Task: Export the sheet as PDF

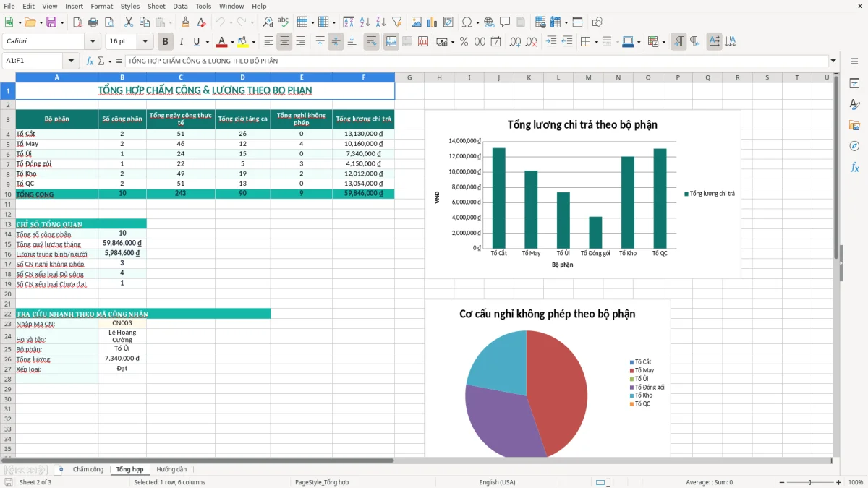Action: coord(77,22)
